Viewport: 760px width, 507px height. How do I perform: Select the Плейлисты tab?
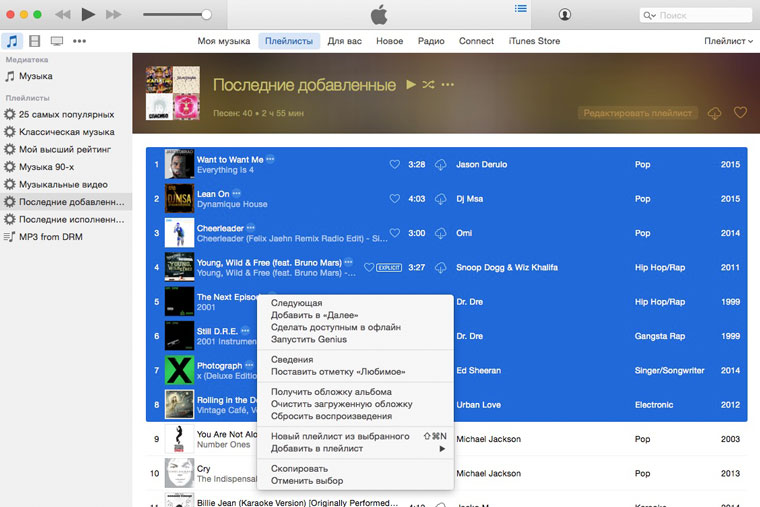click(x=289, y=41)
